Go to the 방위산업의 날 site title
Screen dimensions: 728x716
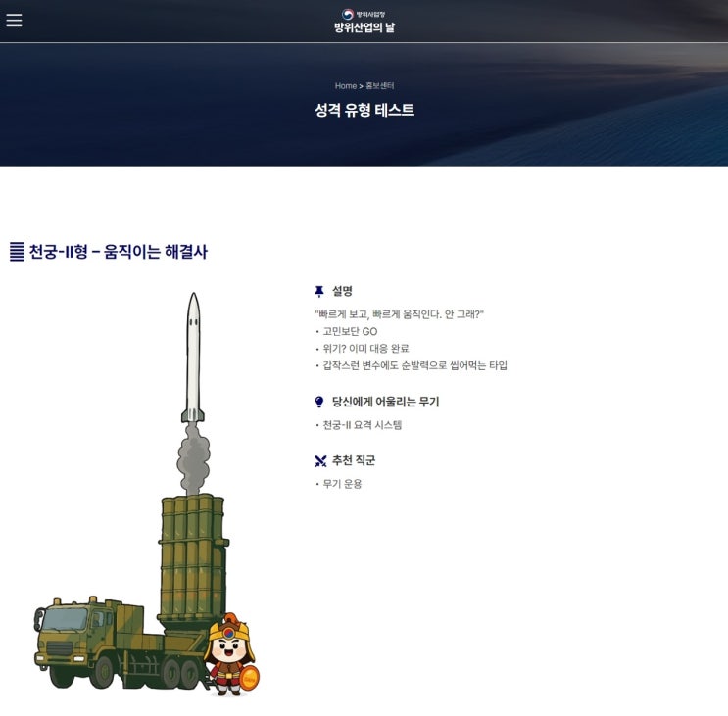pyautogui.click(x=364, y=27)
